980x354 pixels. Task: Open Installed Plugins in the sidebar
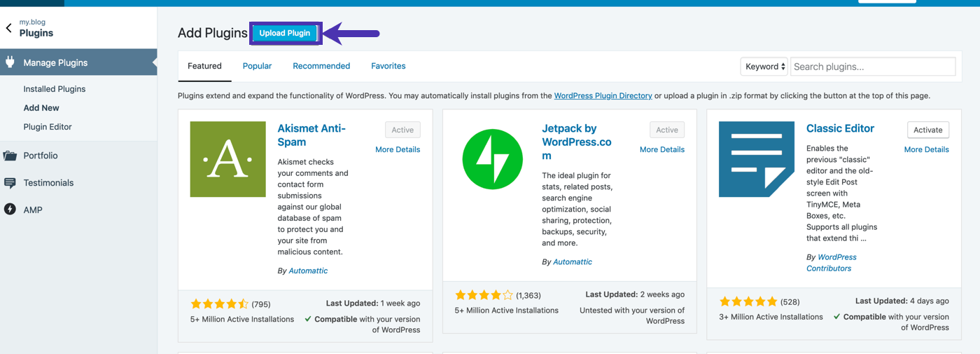click(55, 89)
